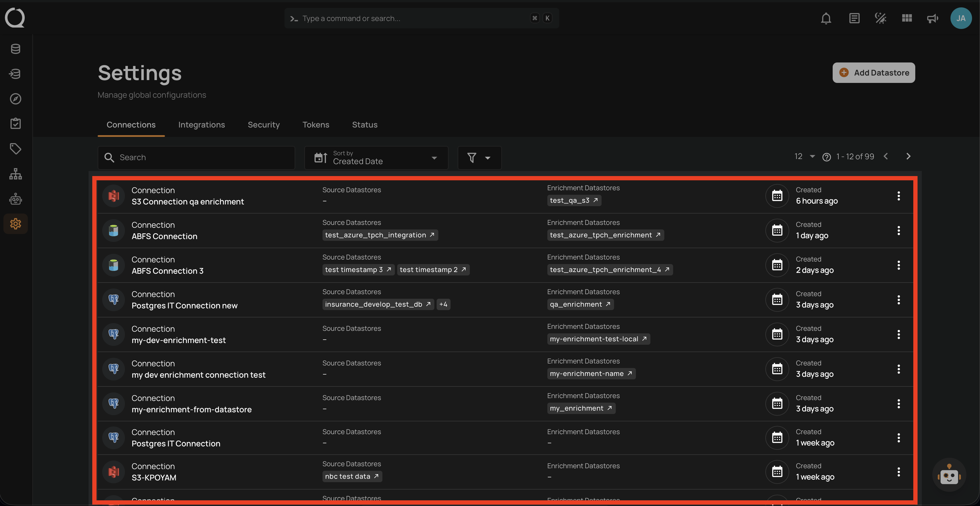This screenshot has width=980, height=506.
Task: Toggle light and dark theme
Action: pos(880,18)
